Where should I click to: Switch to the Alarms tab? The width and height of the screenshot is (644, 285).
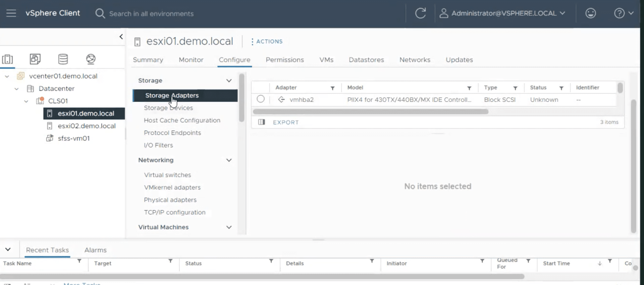[x=95, y=250]
